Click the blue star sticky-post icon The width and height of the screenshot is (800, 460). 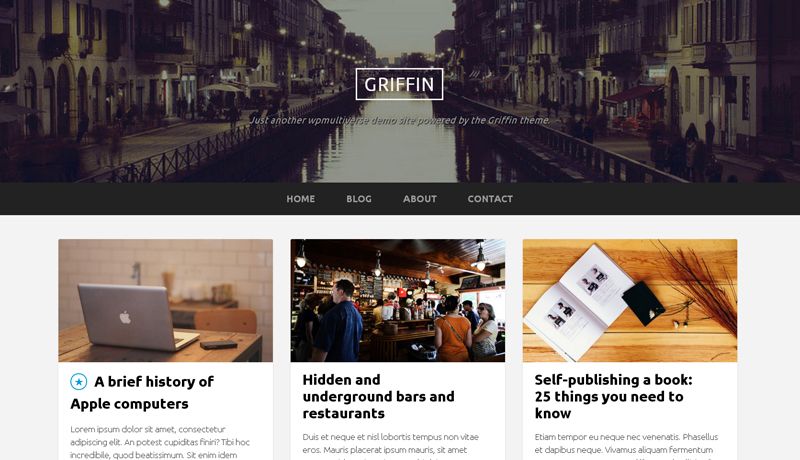(x=79, y=381)
